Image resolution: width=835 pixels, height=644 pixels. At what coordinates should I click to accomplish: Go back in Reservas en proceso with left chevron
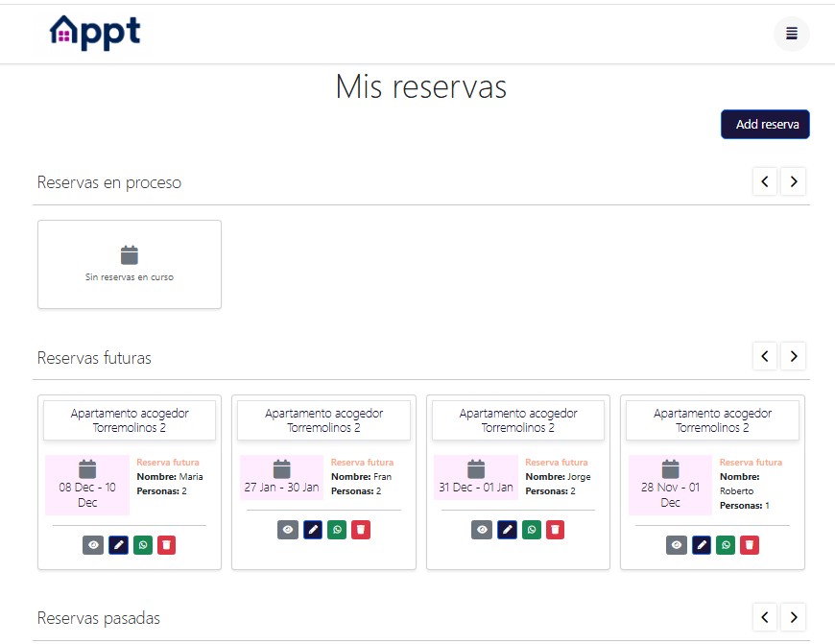[765, 181]
